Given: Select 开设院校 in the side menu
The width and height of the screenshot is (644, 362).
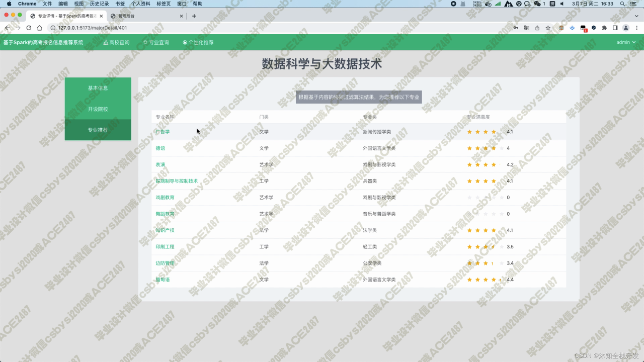Looking at the screenshot, I should pyautogui.click(x=98, y=109).
